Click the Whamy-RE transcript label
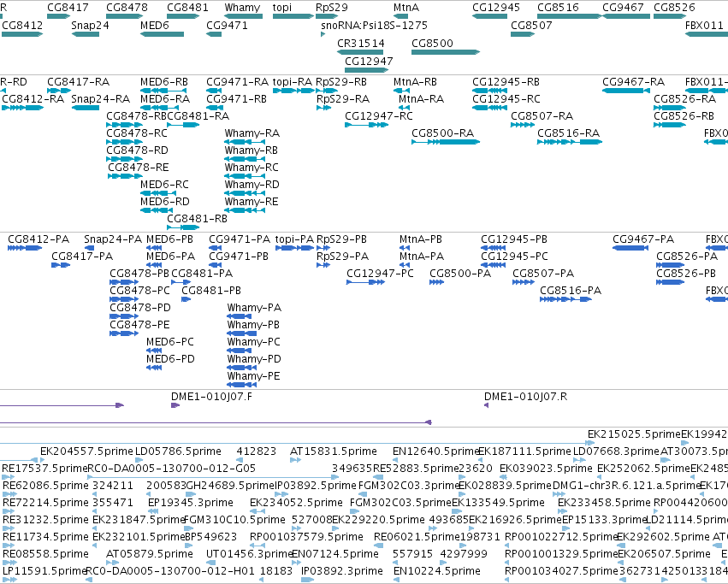 point(252,202)
